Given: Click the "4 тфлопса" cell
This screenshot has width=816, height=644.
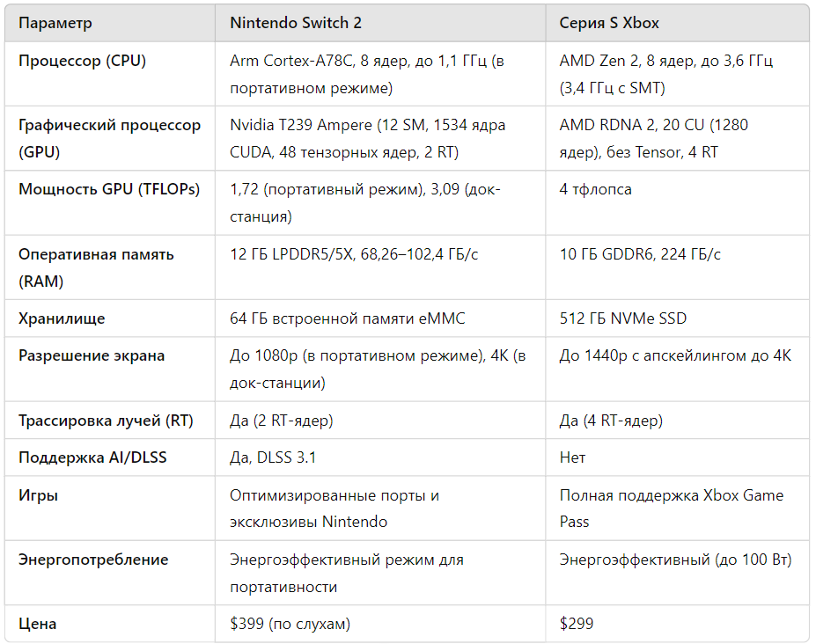Looking at the screenshot, I should [595, 189].
